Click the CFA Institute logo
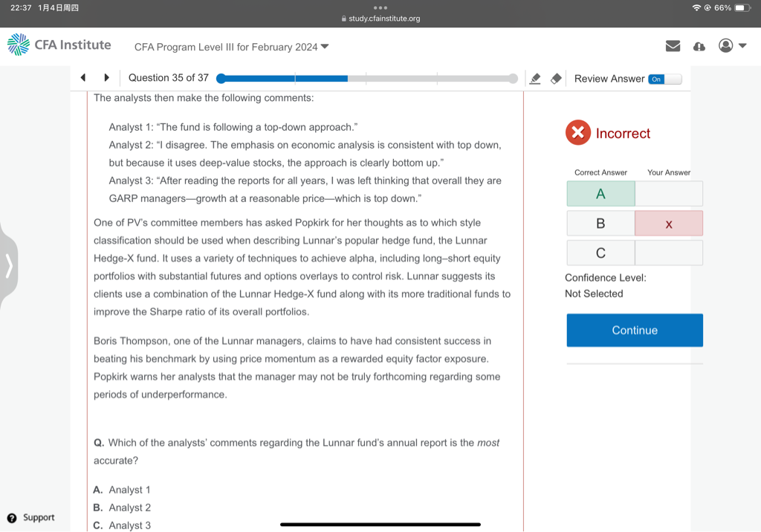The image size is (761, 532). 59,45
